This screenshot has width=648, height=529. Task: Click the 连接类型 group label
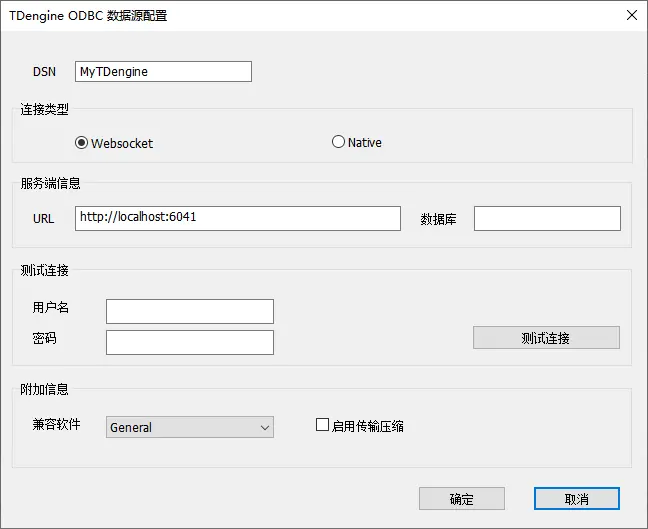pyautogui.click(x=44, y=110)
